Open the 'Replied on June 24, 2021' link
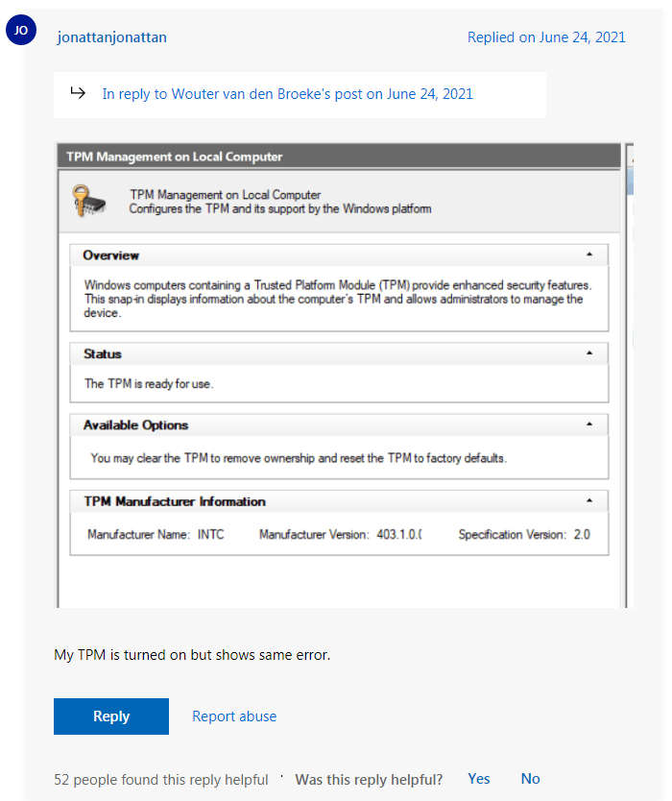Viewport: 672px width, 801px height. coord(546,37)
